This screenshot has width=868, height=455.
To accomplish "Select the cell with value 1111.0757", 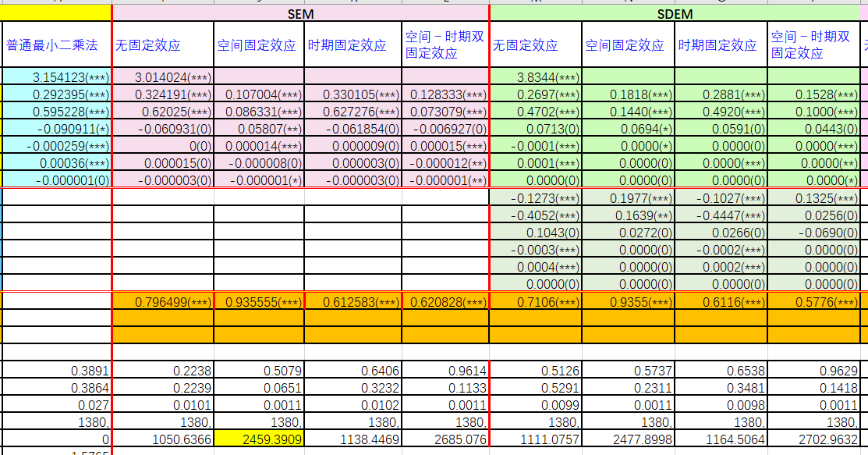I will click(x=536, y=439).
